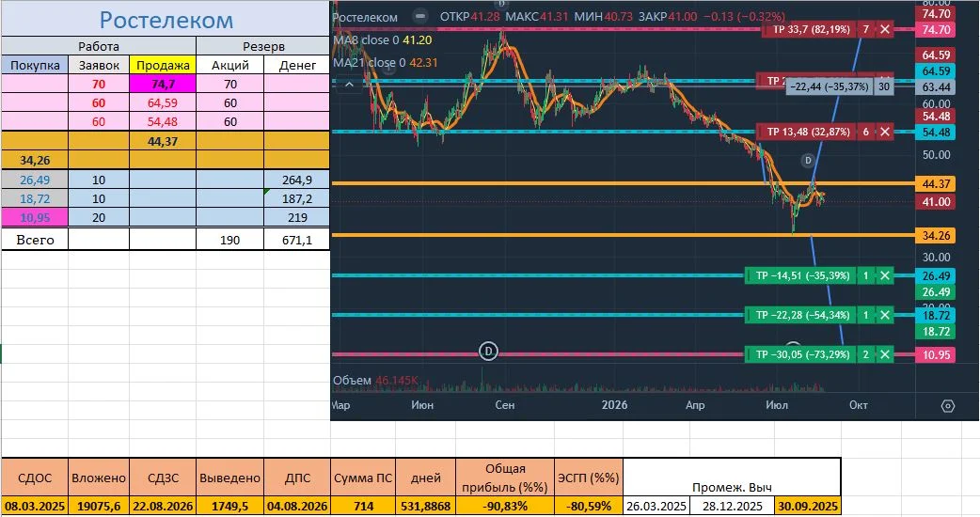The width and height of the screenshot is (980, 517).
Task: Select the 22.08.2026 date cell
Action: tap(163, 506)
